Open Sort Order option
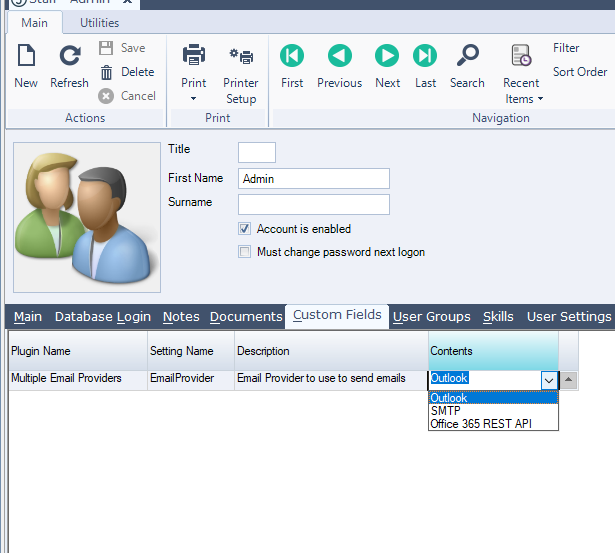This screenshot has width=615, height=553. [580, 72]
